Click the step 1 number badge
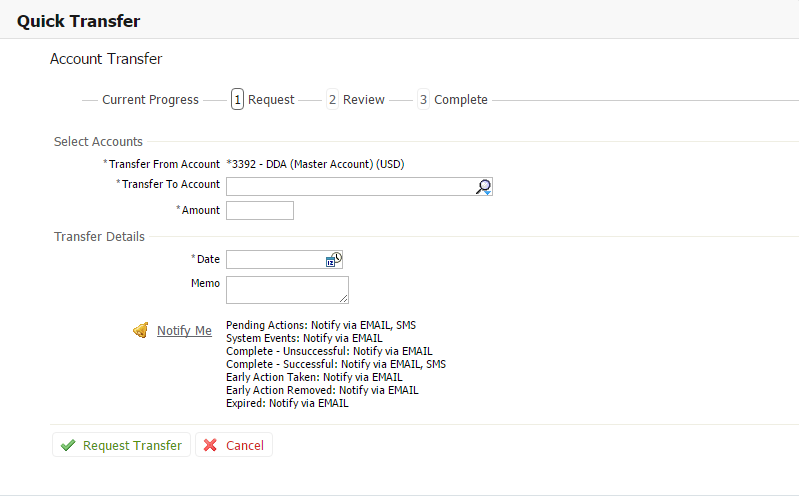 [237, 100]
